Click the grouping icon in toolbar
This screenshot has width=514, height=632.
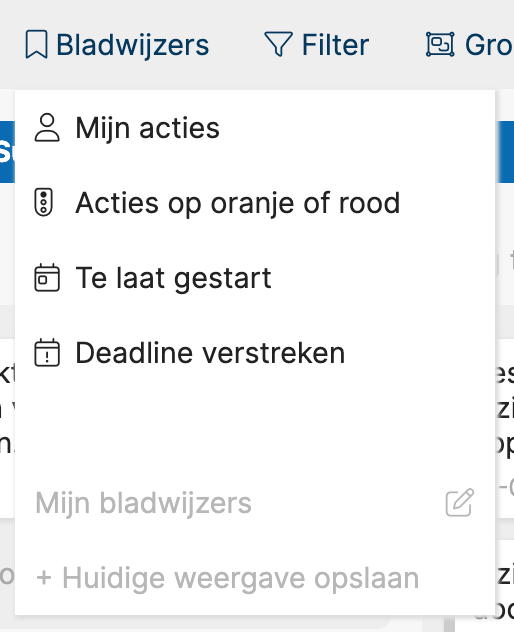[x=440, y=44]
